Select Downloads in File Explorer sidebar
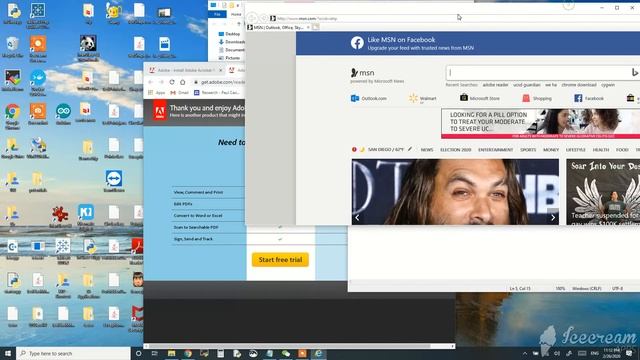This screenshot has height=360, width=640. point(231,42)
